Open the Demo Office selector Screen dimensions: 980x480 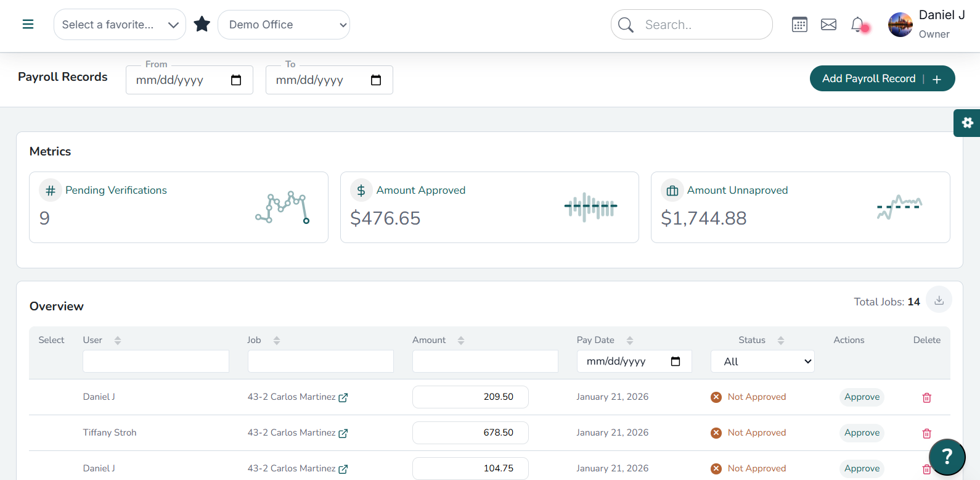[284, 25]
